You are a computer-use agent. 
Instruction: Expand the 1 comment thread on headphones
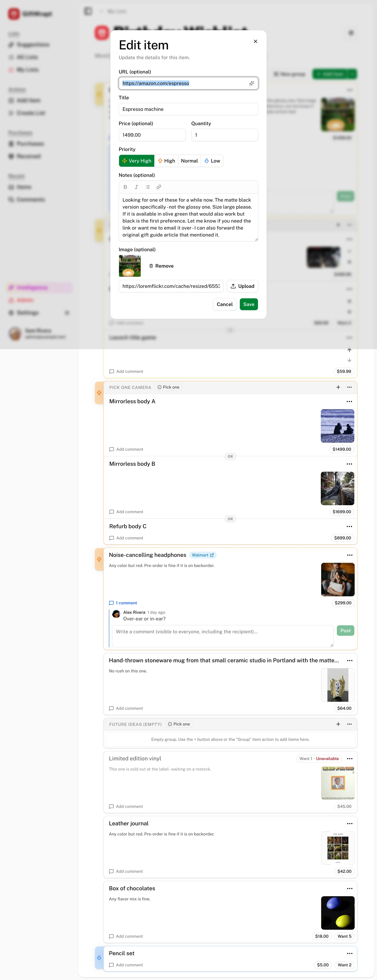(123, 603)
